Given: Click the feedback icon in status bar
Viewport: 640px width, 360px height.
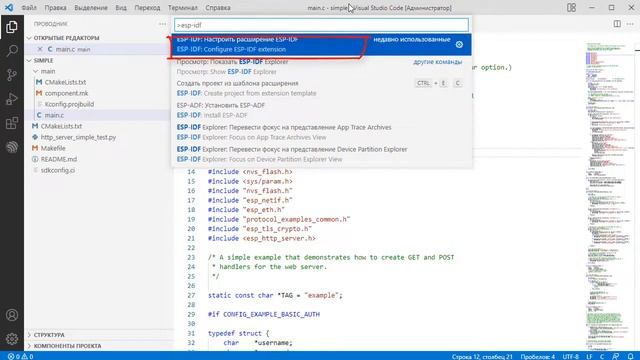Looking at the screenshot, I should [x=616, y=356].
